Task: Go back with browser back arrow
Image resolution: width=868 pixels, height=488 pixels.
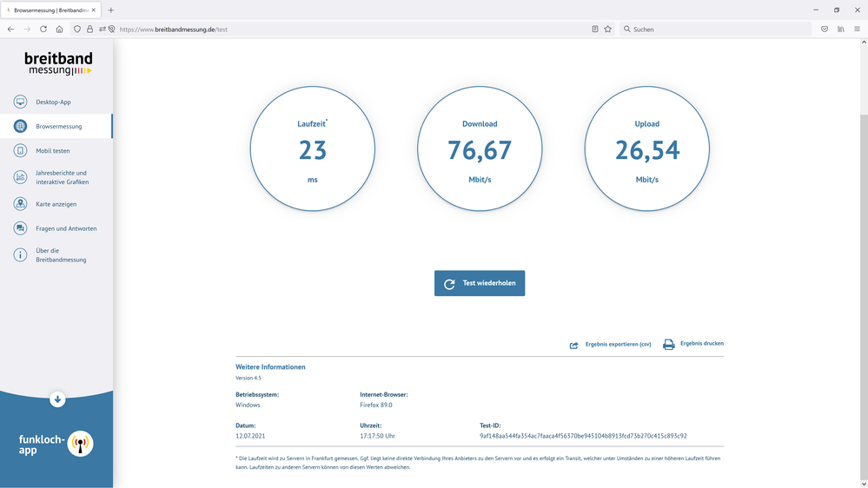Action: point(11,30)
